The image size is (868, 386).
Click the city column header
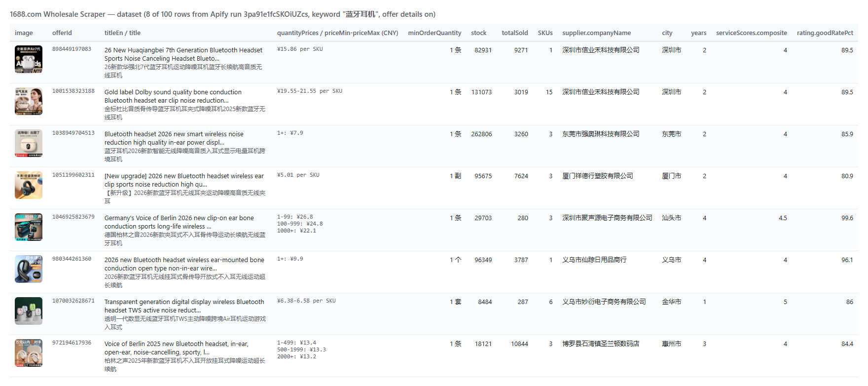pyautogui.click(x=667, y=33)
